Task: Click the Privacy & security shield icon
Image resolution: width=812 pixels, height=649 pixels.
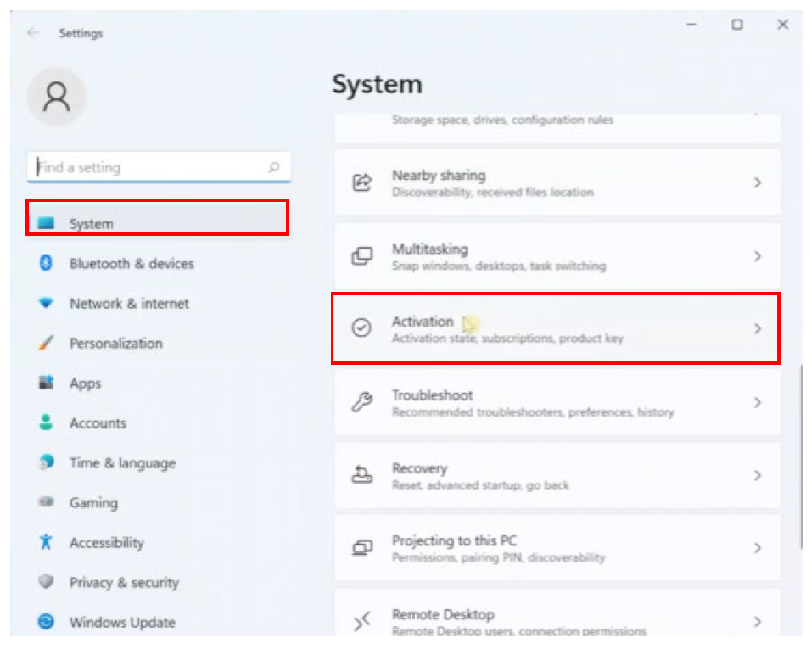Action: pyautogui.click(x=47, y=582)
